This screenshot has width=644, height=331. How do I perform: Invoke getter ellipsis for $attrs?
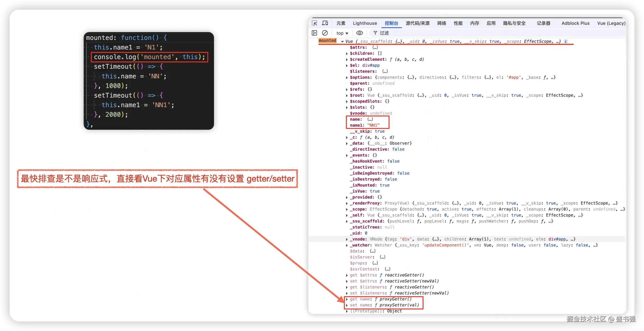375,47
